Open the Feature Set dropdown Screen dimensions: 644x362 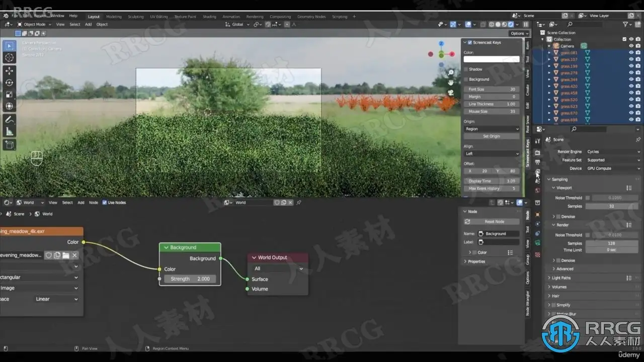(x=613, y=160)
